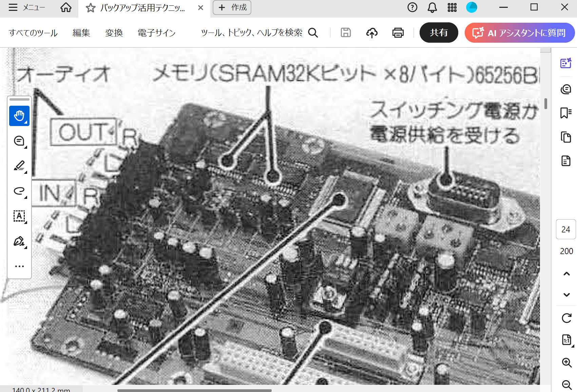Open the bookmarks panel
577x392 pixels.
566,113
